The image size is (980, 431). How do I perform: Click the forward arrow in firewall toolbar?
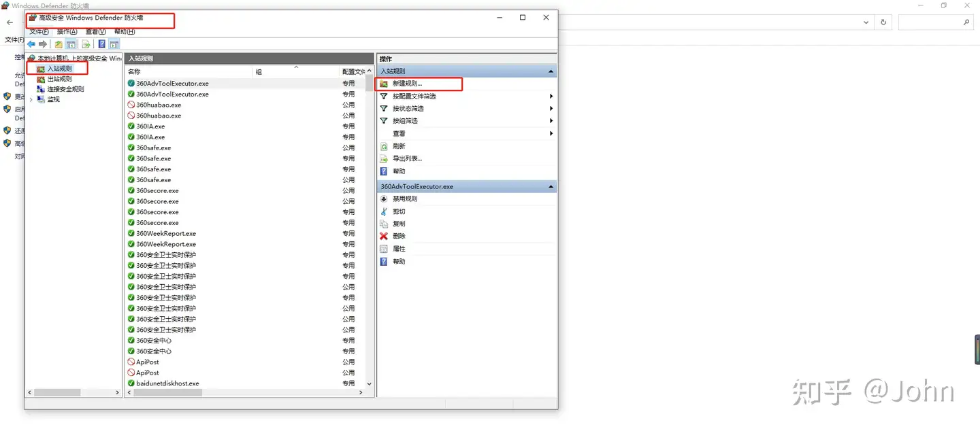[x=42, y=44]
